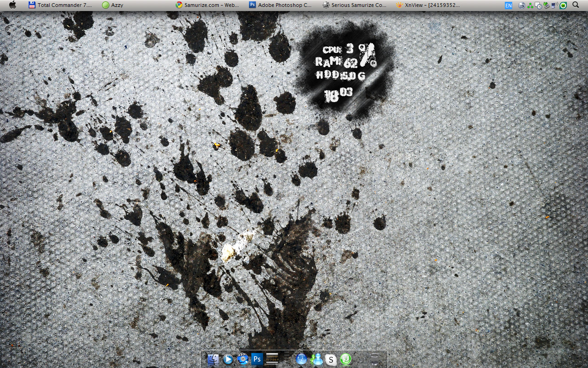Viewport: 588px width, 368px height.
Task: Launch the blue play media player in dock
Action: point(228,359)
